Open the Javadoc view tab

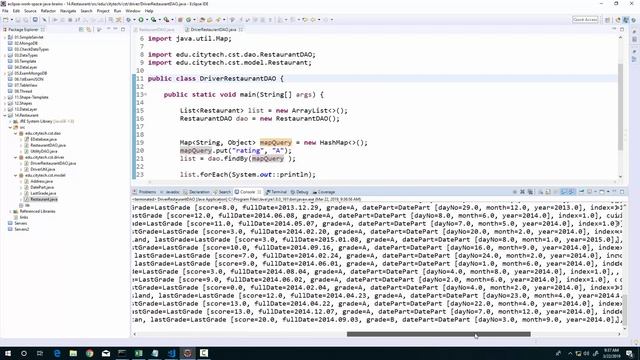pos(170,192)
